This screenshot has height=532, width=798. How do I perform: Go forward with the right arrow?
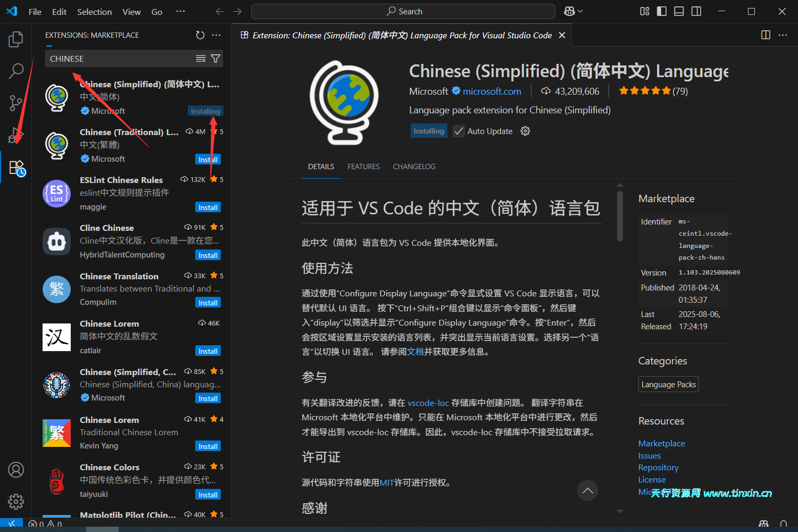[x=237, y=11]
